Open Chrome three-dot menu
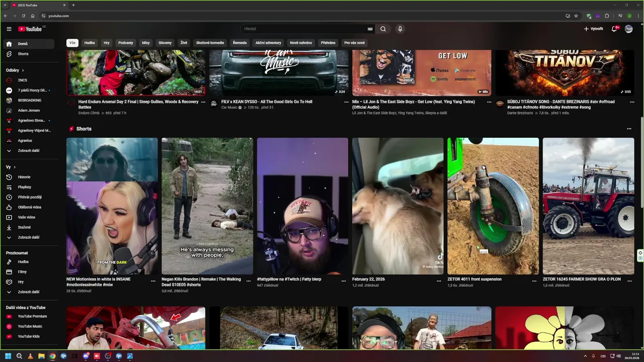The image size is (644, 362). pyautogui.click(x=637, y=16)
